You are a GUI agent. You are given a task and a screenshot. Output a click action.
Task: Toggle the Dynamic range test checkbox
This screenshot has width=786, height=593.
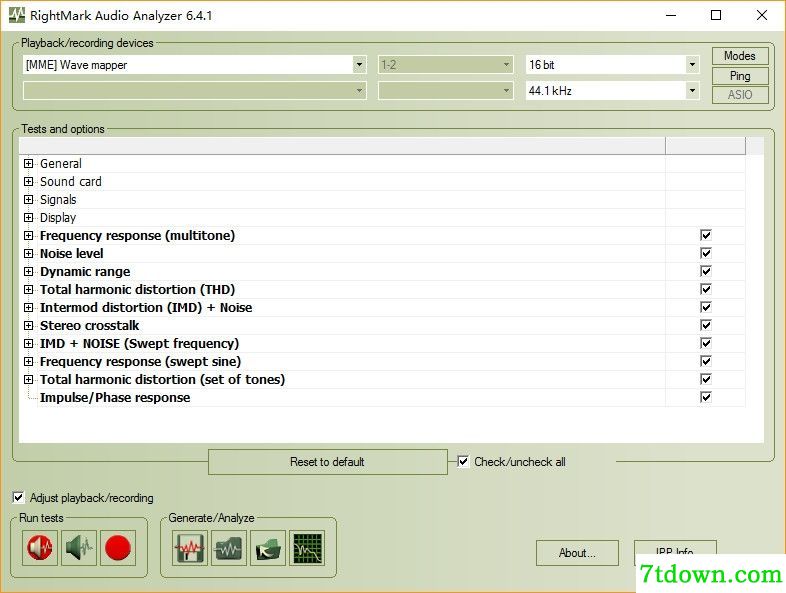point(706,271)
